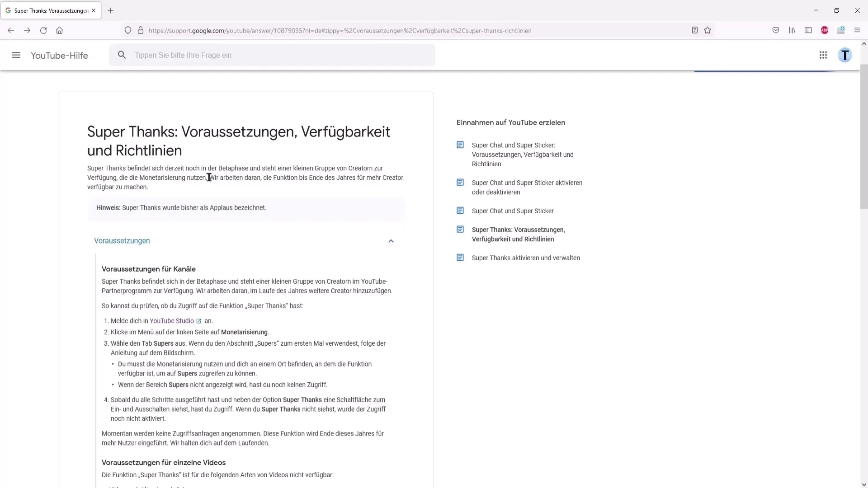
Task: Open Super Chat und Super Sticker aktivieren article
Action: 527,188
